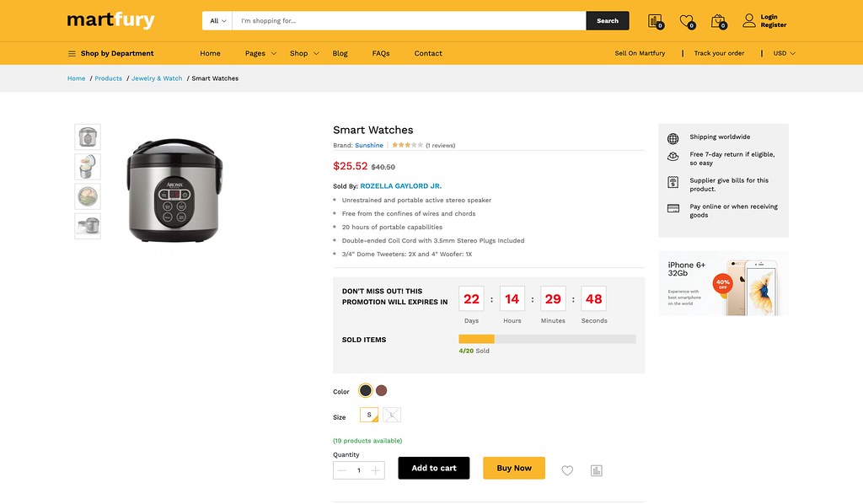Click compare chart icon beside Buy Now
The height and width of the screenshot is (504, 863).
[597, 470]
